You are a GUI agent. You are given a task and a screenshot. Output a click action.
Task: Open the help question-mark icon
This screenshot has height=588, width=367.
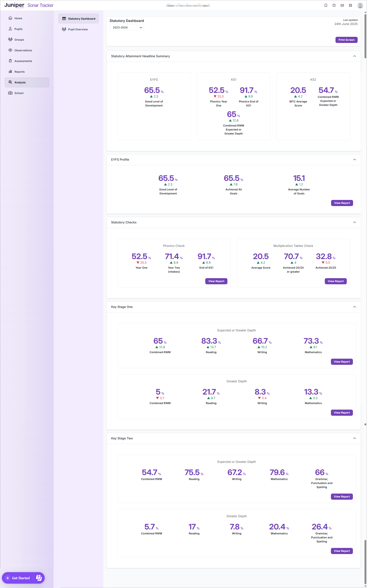[334, 5]
